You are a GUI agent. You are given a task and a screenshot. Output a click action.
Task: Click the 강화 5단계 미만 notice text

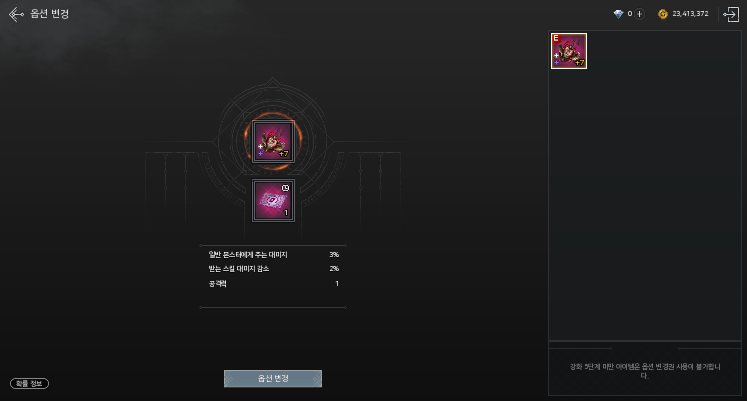(645, 371)
